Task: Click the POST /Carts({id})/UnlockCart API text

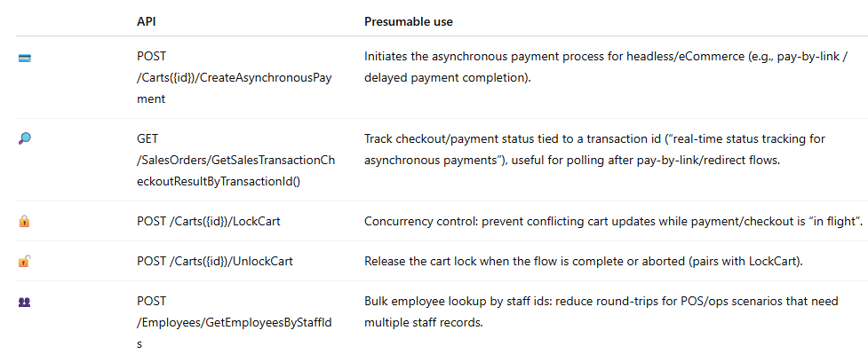Action: [215, 262]
